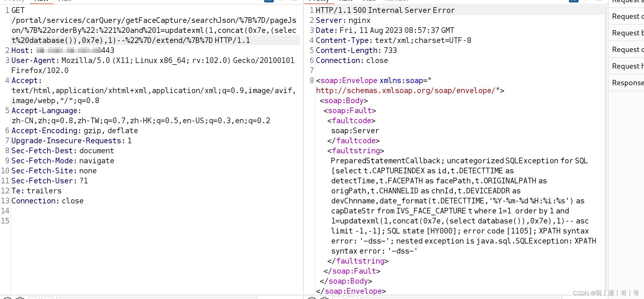Click the 'zh-CN,zh;q=0.8' language value line
The image size is (644, 299).
pos(141,121)
